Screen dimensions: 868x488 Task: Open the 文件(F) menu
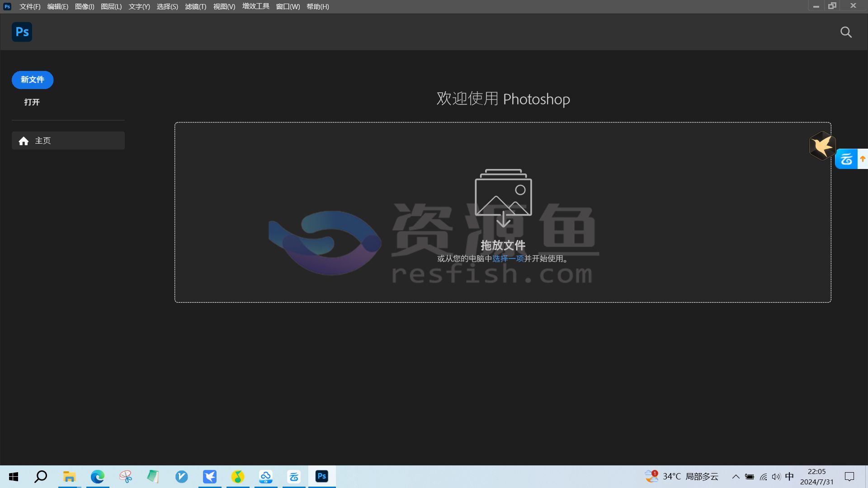point(30,7)
